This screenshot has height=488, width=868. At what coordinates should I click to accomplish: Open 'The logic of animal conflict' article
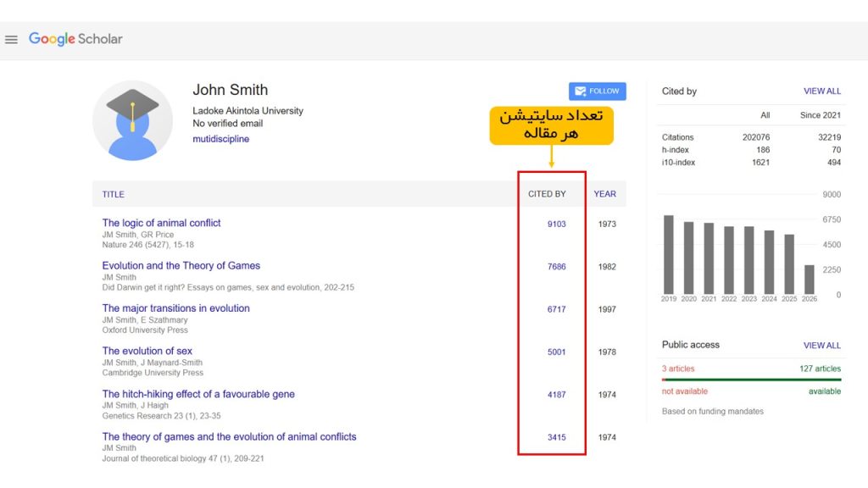coord(161,223)
